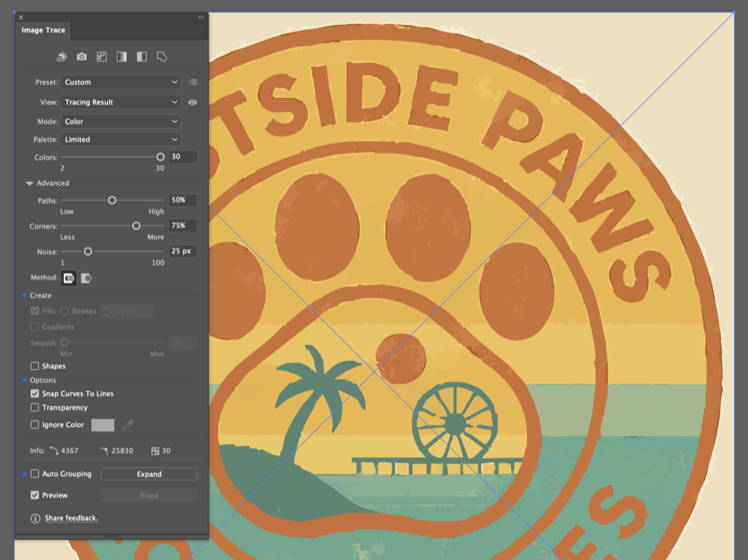Click the gray Ignore Color swatch

(x=102, y=425)
